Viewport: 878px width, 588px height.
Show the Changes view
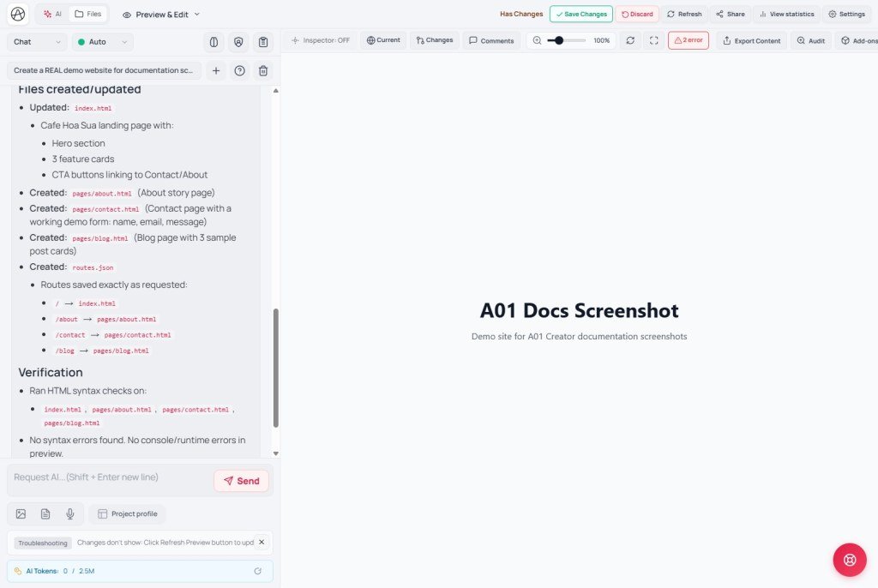point(435,40)
